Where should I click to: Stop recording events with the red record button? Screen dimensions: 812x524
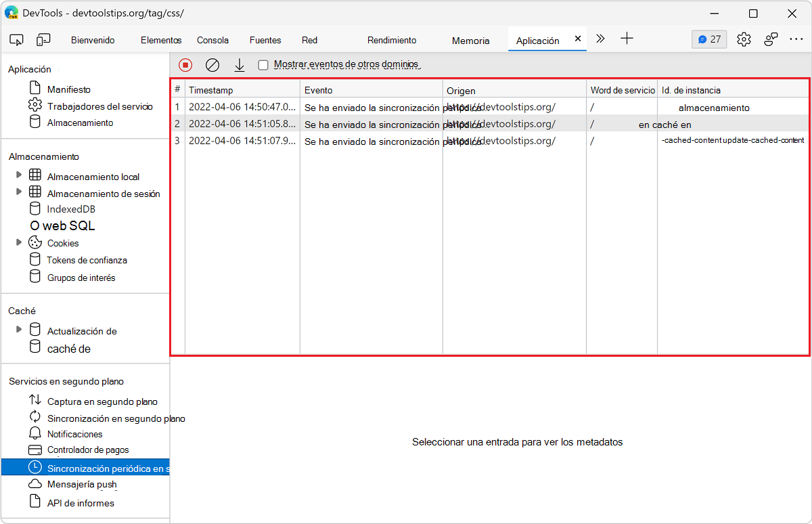(185, 65)
